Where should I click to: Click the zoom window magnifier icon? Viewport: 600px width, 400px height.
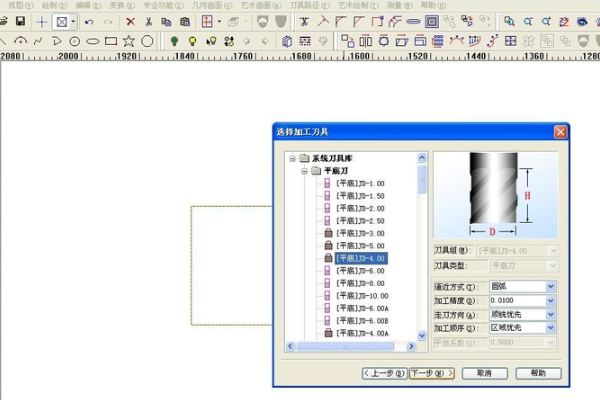point(509,21)
